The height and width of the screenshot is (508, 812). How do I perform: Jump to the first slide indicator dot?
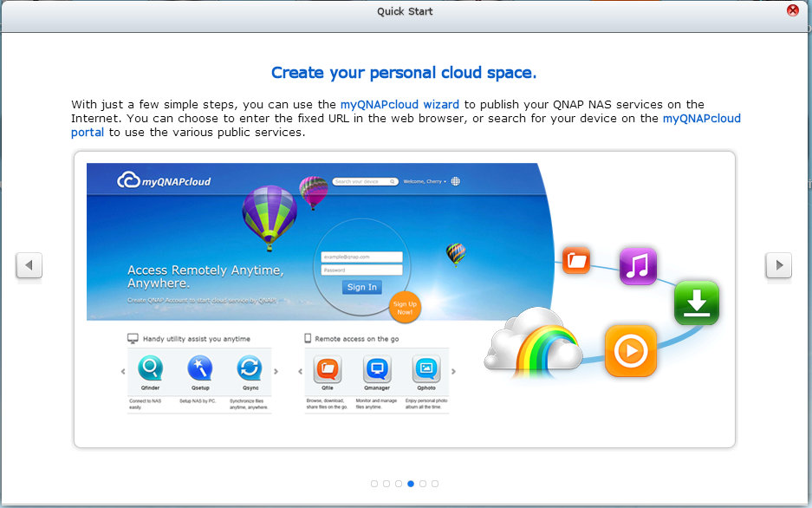374,484
